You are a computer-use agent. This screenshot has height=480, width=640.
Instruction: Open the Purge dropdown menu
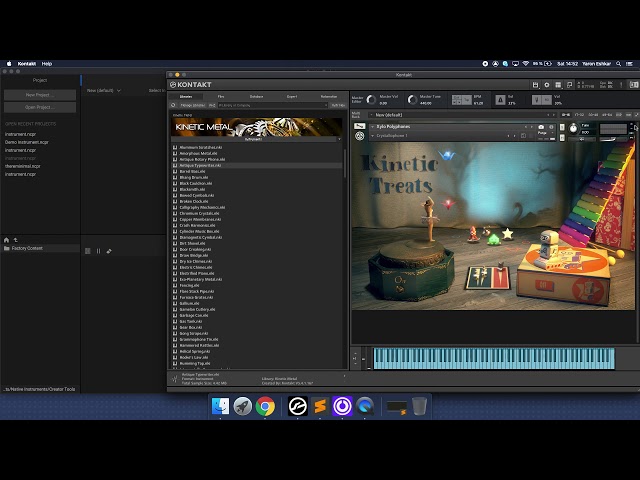click(546, 133)
